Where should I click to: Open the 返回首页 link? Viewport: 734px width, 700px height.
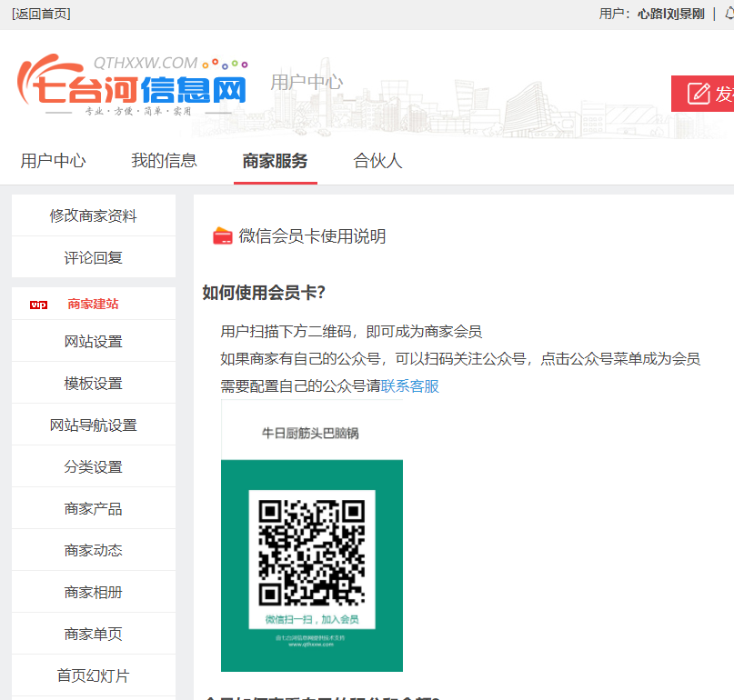click(x=41, y=14)
